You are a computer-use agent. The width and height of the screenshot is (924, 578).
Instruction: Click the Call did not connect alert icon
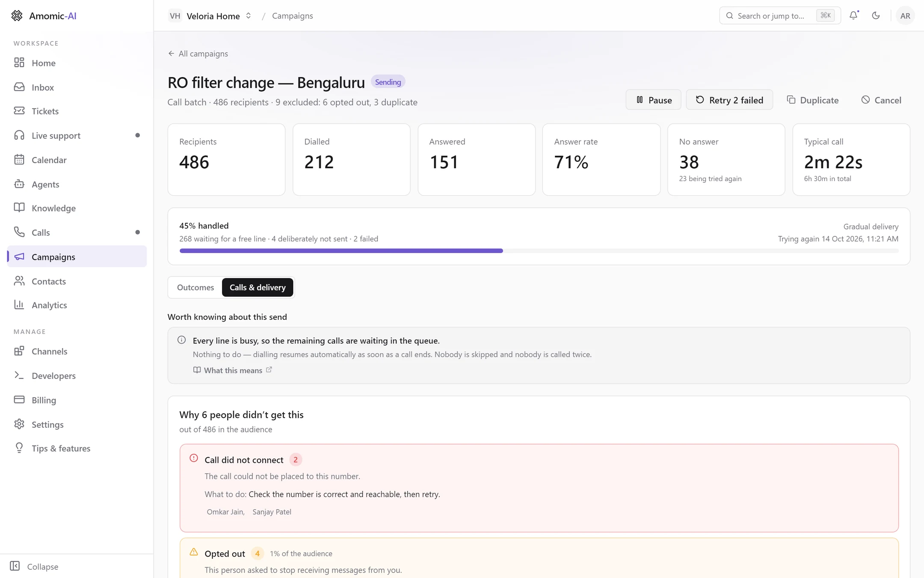coord(194,458)
